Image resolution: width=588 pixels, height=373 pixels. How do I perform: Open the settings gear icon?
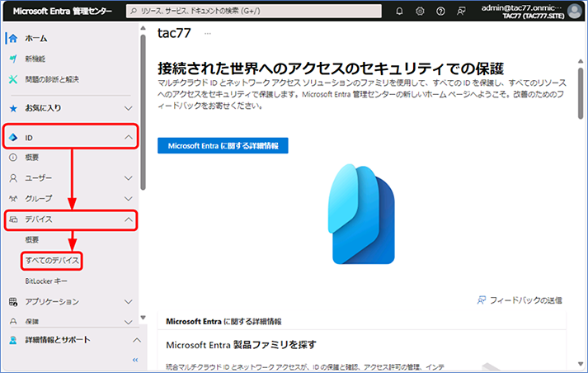(420, 12)
